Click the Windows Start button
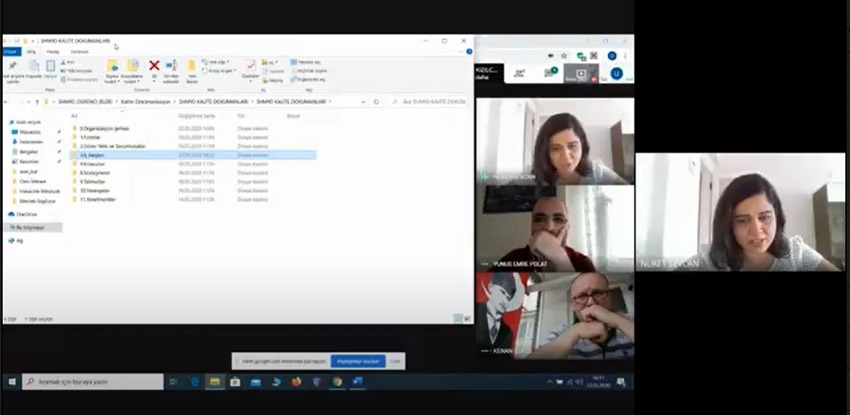850x415 pixels. tap(12, 382)
